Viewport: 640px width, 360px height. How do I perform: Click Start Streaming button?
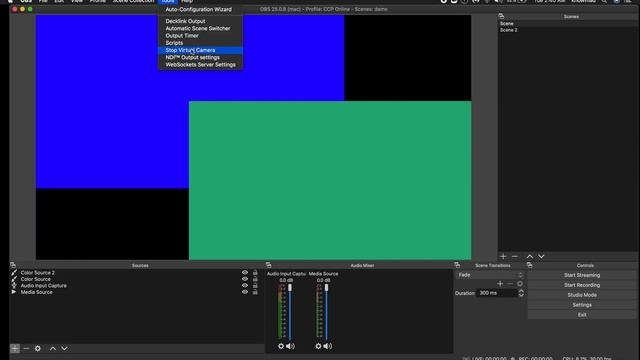[582, 275]
